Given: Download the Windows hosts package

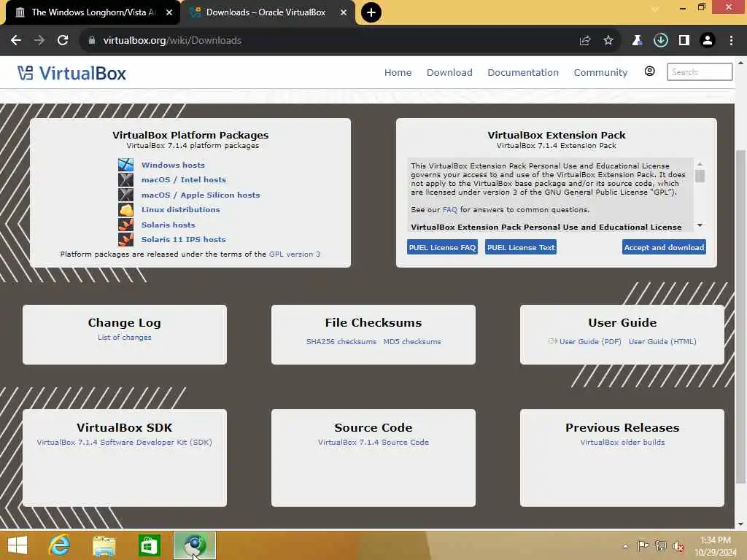Looking at the screenshot, I should [173, 165].
